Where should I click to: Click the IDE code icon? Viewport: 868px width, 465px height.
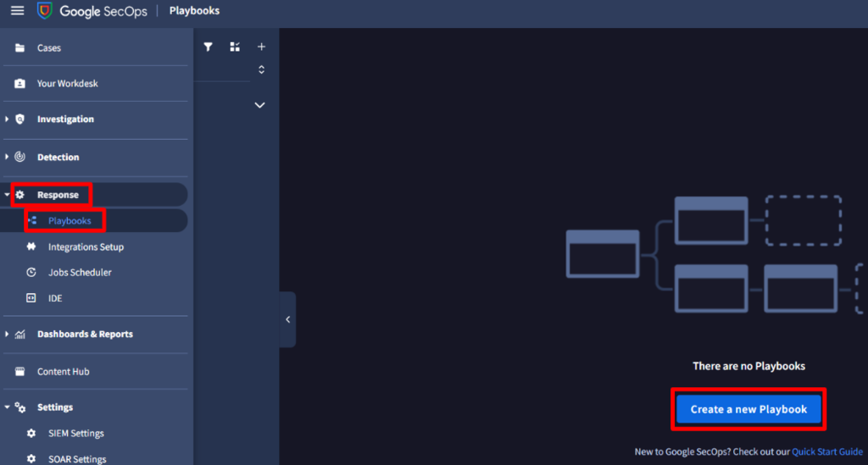click(31, 298)
